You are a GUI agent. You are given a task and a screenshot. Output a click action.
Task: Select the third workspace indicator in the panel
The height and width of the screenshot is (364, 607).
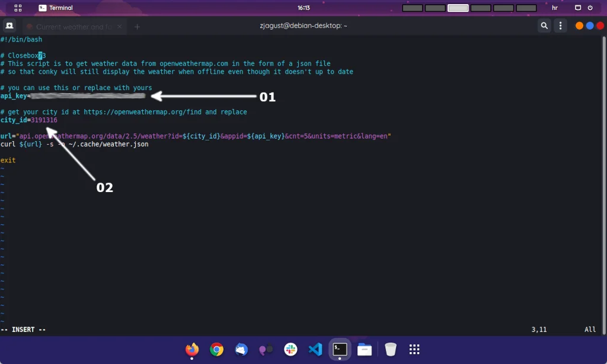click(458, 8)
